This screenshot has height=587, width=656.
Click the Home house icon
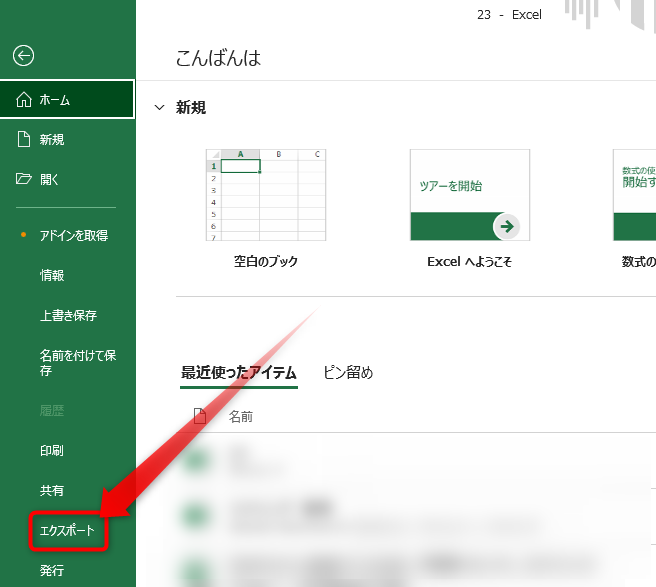[x=24, y=100]
